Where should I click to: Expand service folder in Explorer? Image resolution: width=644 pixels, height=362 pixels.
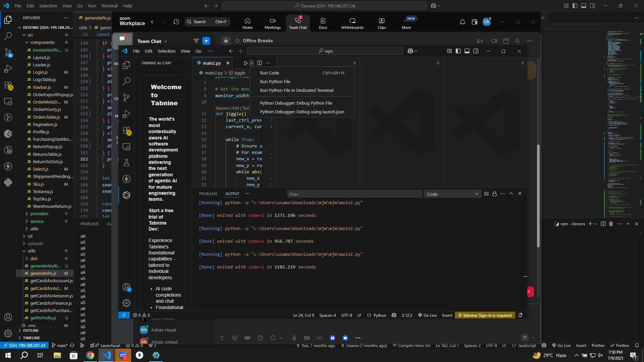pos(37,221)
